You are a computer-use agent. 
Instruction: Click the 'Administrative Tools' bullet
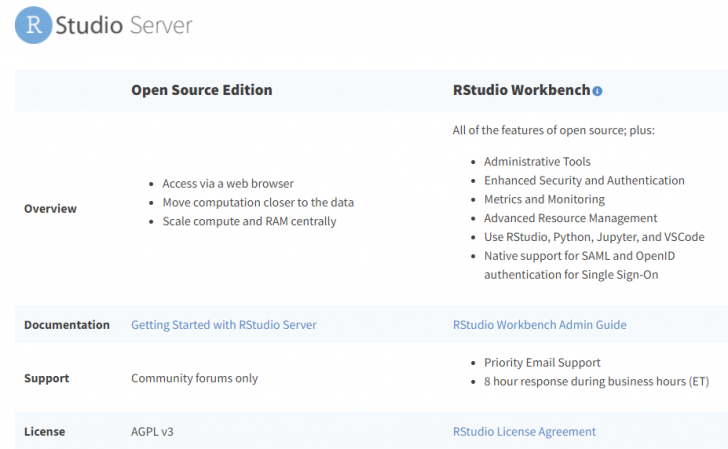[x=537, y=161]
